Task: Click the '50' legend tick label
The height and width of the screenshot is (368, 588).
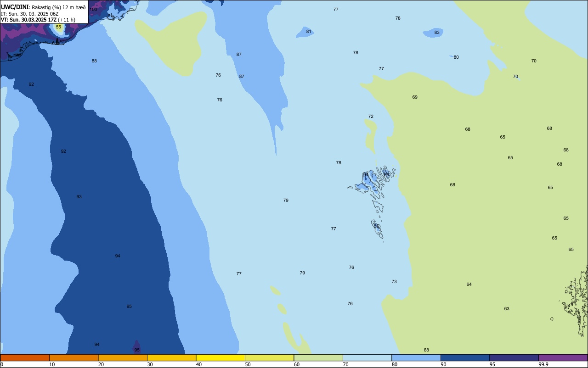Action: tap(248, 364)
